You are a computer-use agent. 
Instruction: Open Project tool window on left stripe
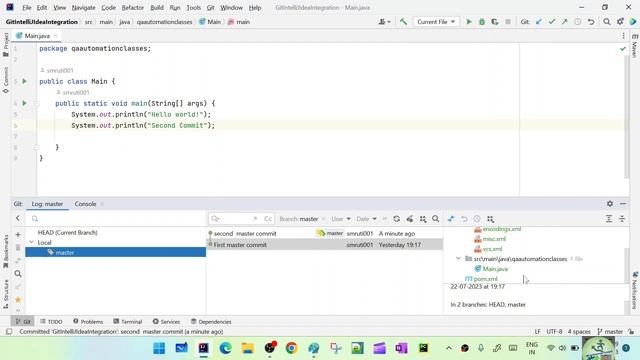pyautogui.click(x=6, y=44)
